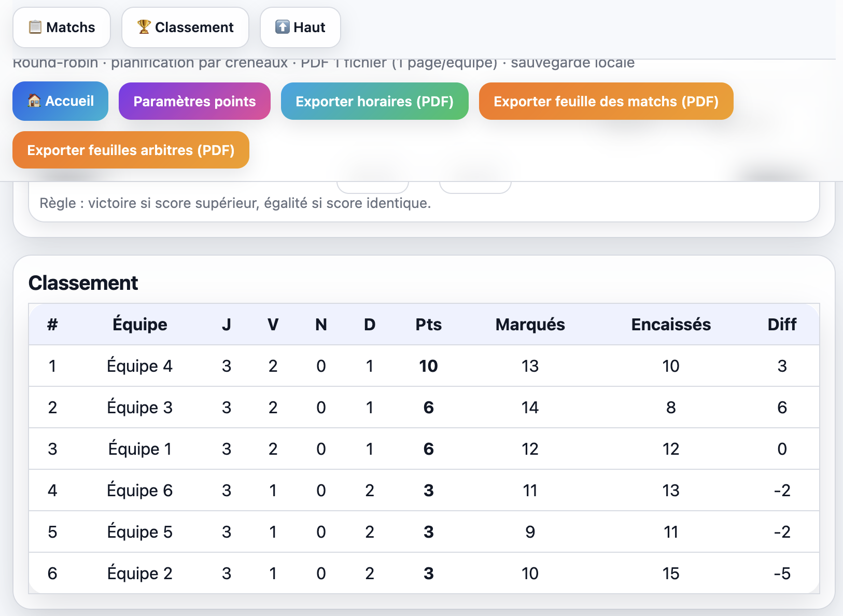843x616 pixels.
Task: Click the Équipe column header
Action: click(139, 324)
